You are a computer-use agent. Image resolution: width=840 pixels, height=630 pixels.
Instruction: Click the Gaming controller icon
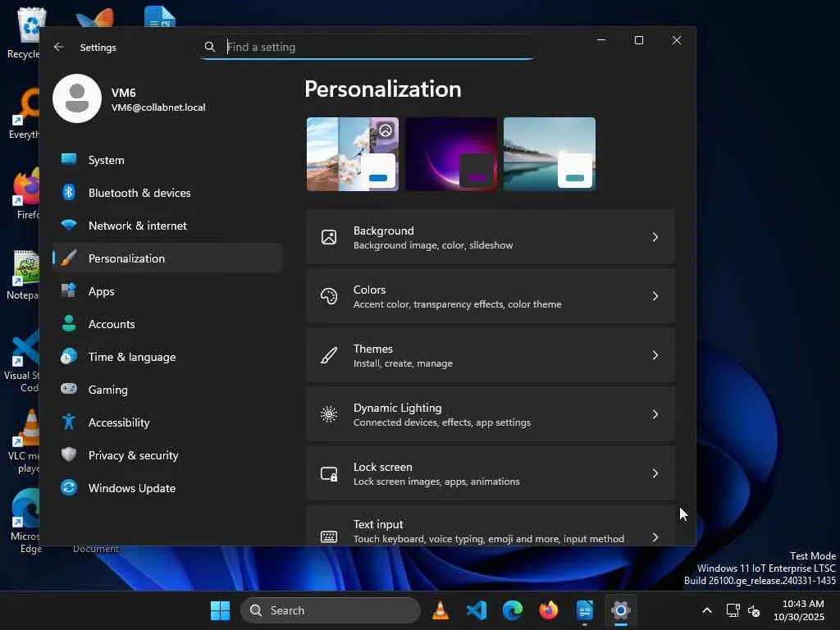(x=69, y=389)
